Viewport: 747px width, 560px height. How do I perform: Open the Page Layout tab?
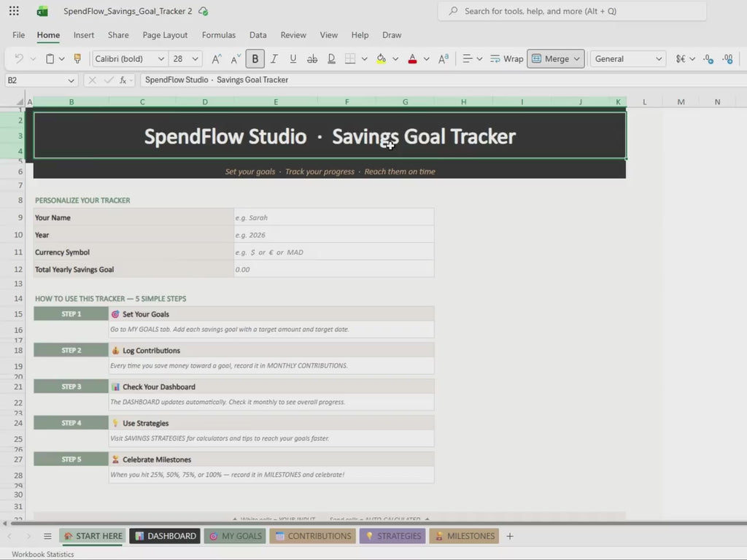pos(165,35)
